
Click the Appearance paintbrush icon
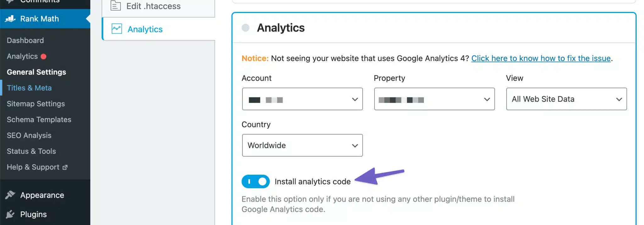coord(10,195)
